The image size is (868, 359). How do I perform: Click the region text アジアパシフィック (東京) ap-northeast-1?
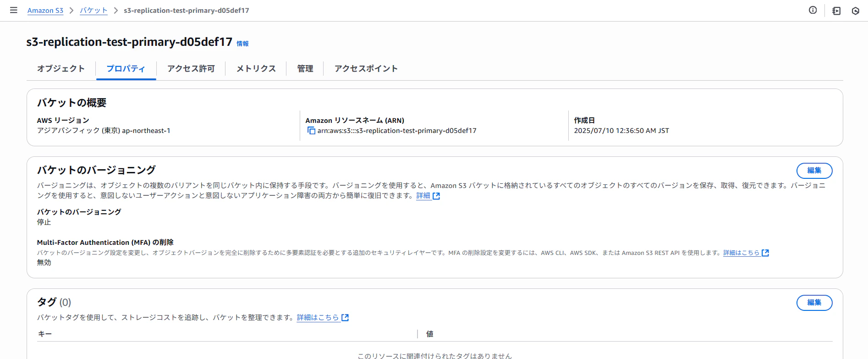[104, 131]
